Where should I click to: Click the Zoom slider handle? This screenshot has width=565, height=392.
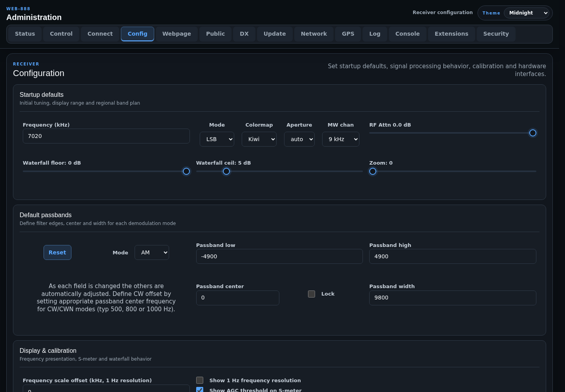[373, 171]
